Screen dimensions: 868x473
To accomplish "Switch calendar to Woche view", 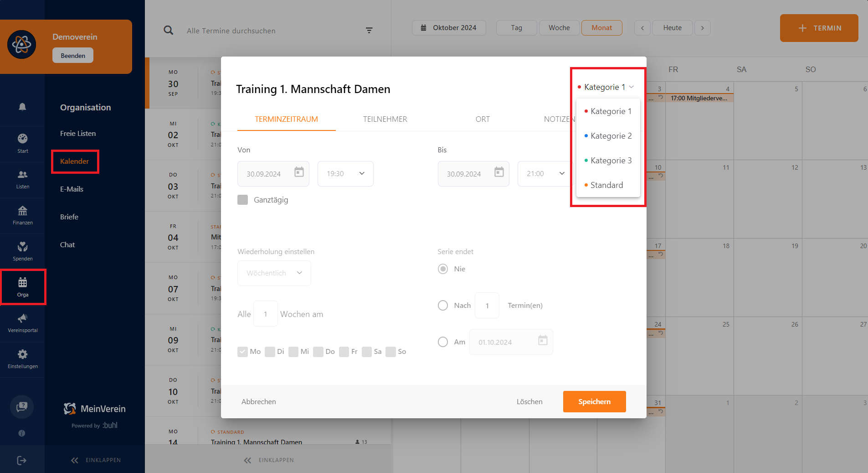I will pyautogui.click(x=559, y=28).
